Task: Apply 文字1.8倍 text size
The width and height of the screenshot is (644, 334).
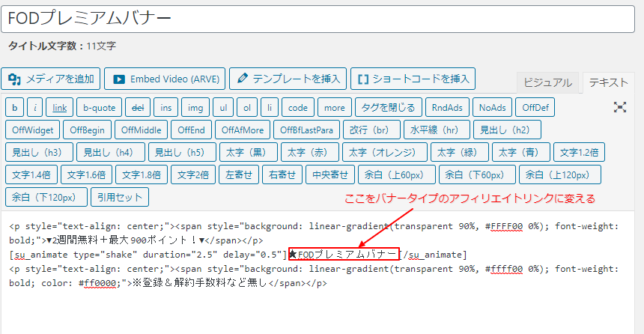Action: (142, 174)
